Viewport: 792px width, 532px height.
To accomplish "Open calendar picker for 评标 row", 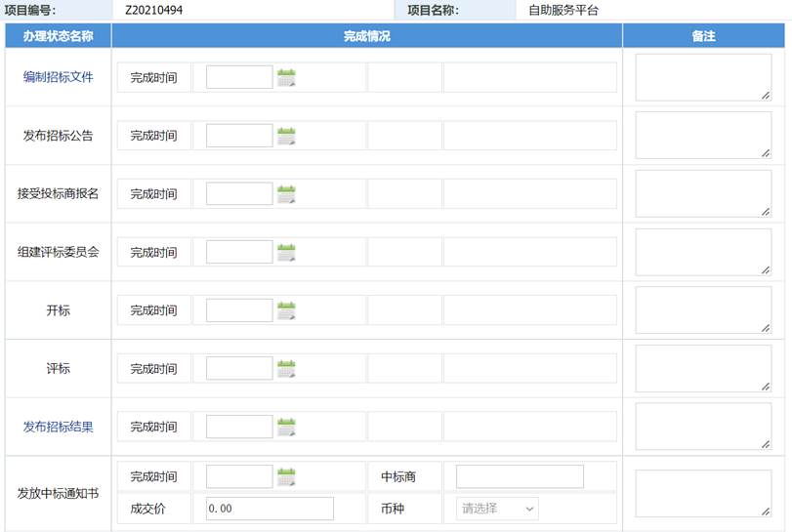I will point(286,369).
